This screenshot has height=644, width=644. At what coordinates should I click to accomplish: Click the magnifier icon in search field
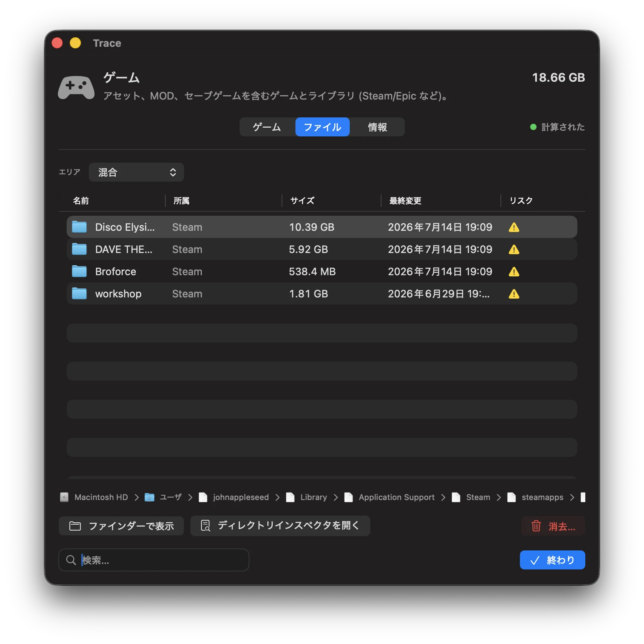(x=71, y=560)
